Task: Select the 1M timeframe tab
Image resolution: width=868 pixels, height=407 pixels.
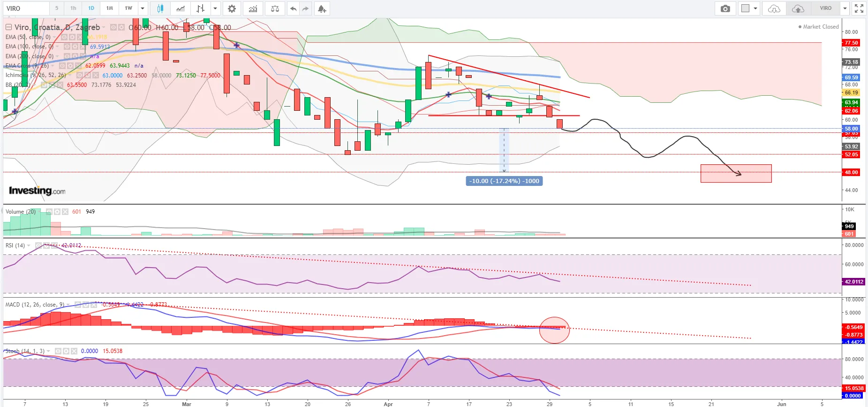Action: tap(109, 8)
